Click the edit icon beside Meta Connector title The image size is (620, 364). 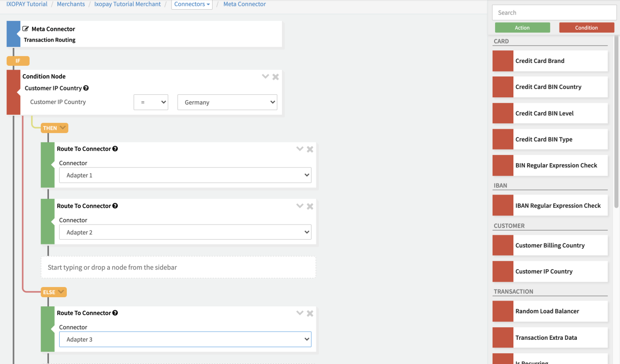point(26,29)
